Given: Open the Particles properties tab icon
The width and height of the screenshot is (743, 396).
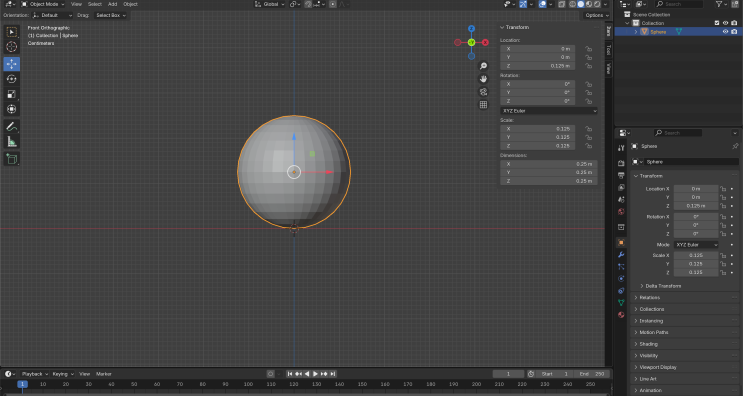Looking at the screenshot, I should (x=621, y=267).
